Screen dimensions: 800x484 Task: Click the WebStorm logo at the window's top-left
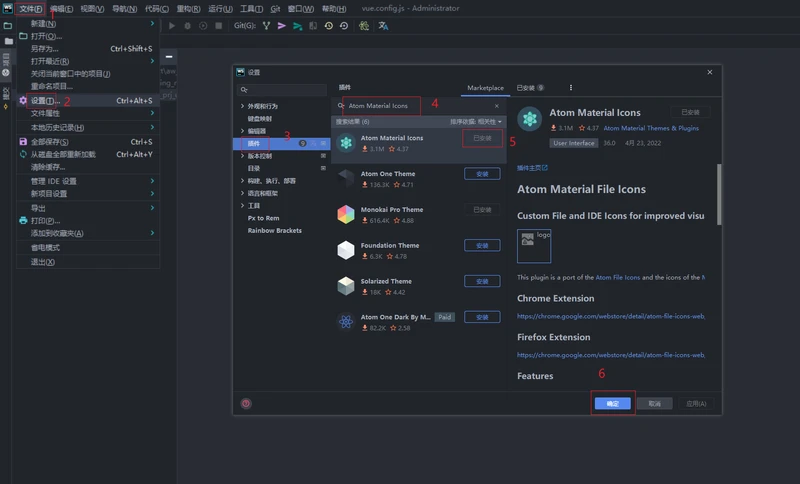(7, 8)
